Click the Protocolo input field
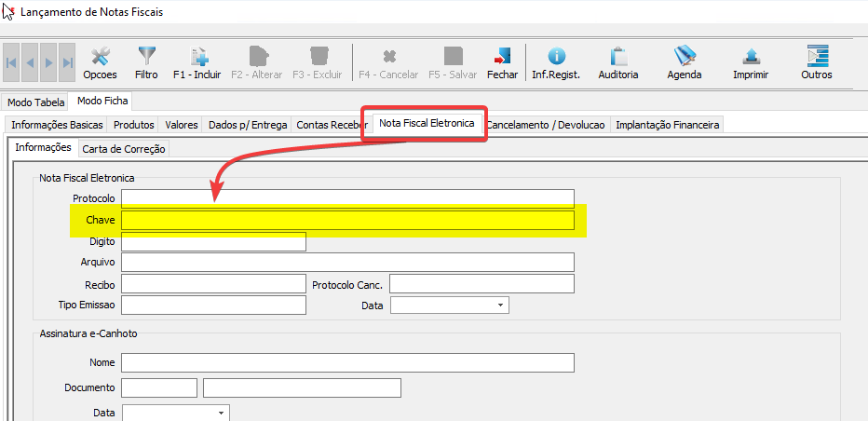The image size is (868, 421). pyautogui.click(x=347, y=198)
